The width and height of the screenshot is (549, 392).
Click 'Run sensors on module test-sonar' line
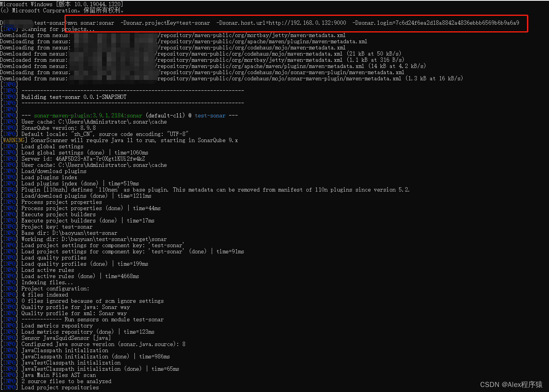tap(82, 319)
